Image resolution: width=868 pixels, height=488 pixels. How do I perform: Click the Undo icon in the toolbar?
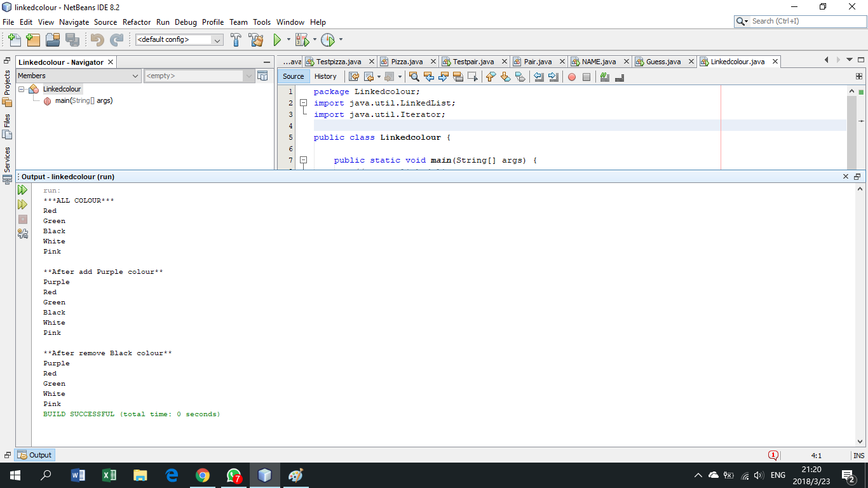(98, 39)
